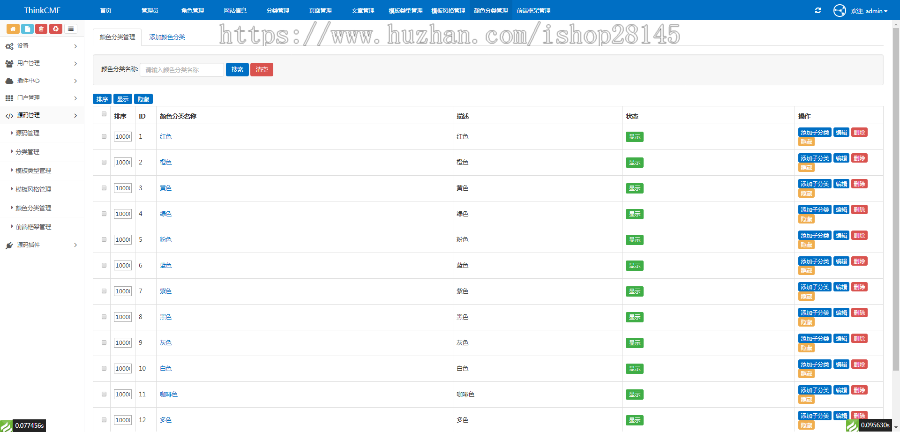Open the last top navigation item
This screenshot has width=900, height=432.
coord(533,10)
